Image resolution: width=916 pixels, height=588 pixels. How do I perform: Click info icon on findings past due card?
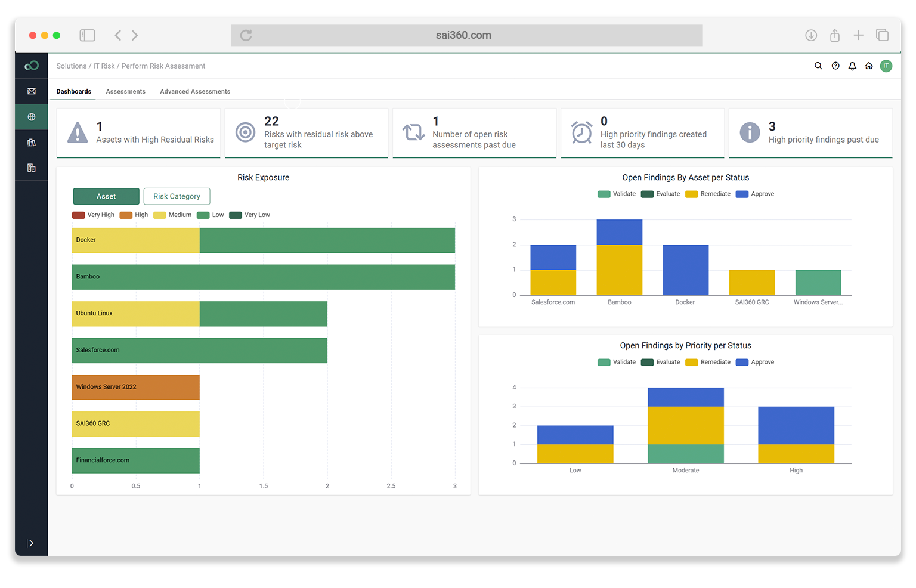click(x=750, y=132)
